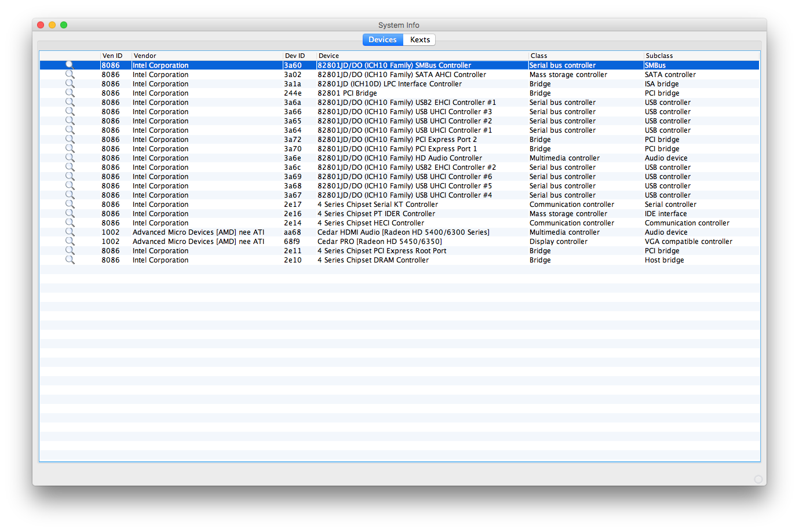799x532 pixels.
Task: Select the "Cedar PRO [Radeon HD 5450/6350]" device name
Action: click(x=380, y=242)
